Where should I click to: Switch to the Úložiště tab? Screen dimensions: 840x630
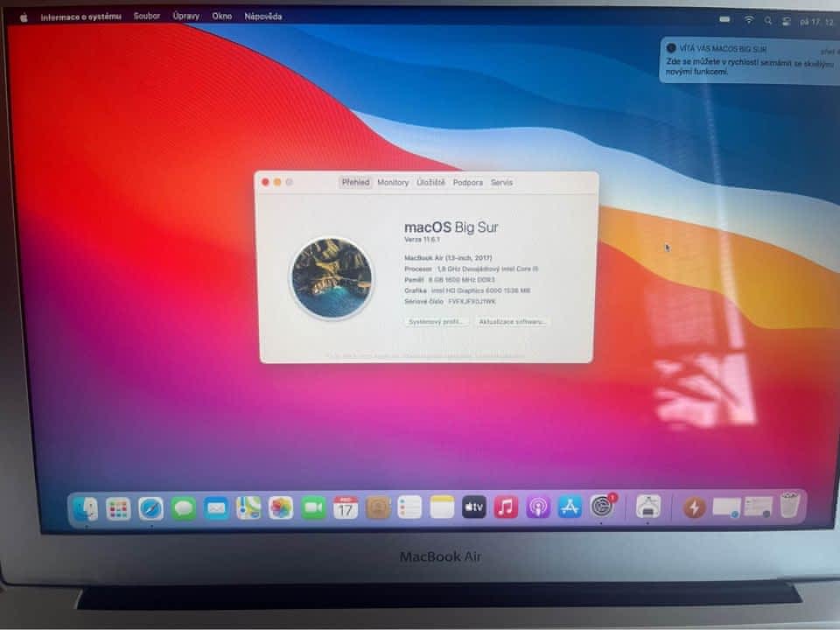click(x=430, y=182)
